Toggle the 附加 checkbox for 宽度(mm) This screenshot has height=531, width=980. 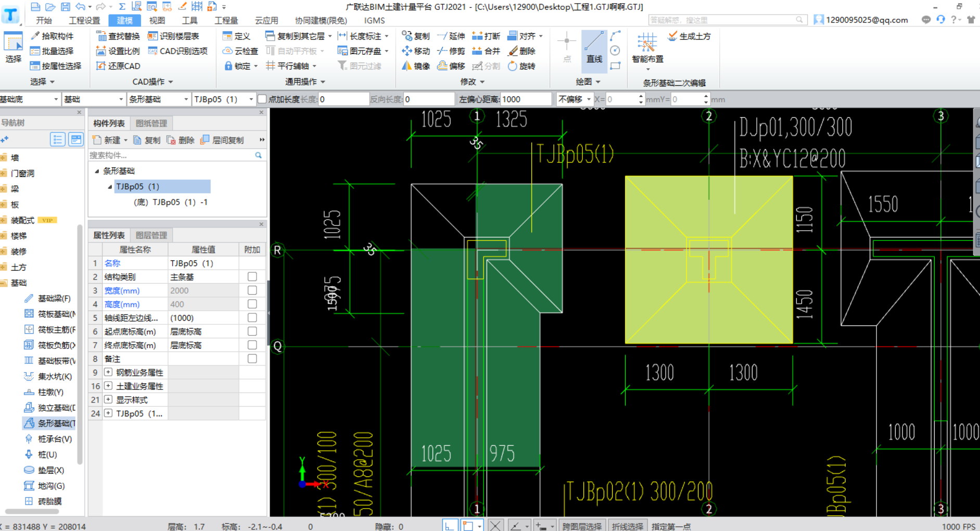tap(252, 290)
